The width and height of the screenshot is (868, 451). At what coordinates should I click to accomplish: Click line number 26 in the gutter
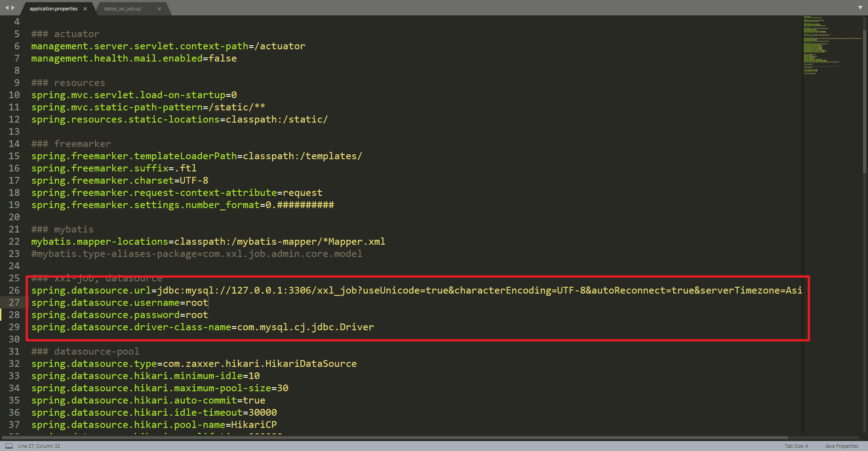tap(14, 290)
